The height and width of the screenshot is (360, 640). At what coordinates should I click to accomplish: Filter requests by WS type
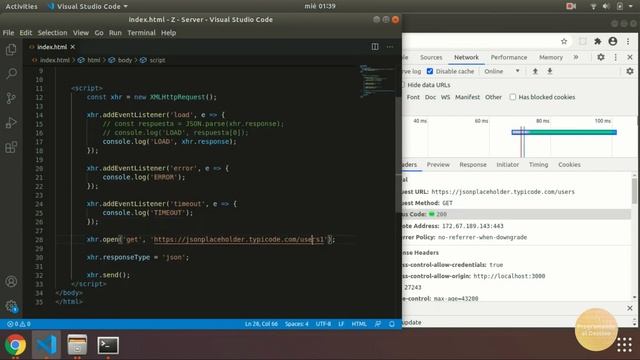point(445,97)
